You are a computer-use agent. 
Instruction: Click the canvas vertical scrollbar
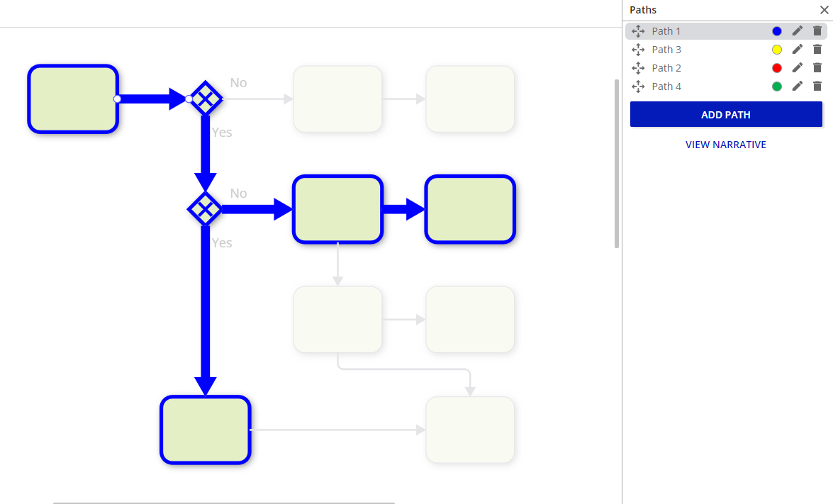coord(617,163)
